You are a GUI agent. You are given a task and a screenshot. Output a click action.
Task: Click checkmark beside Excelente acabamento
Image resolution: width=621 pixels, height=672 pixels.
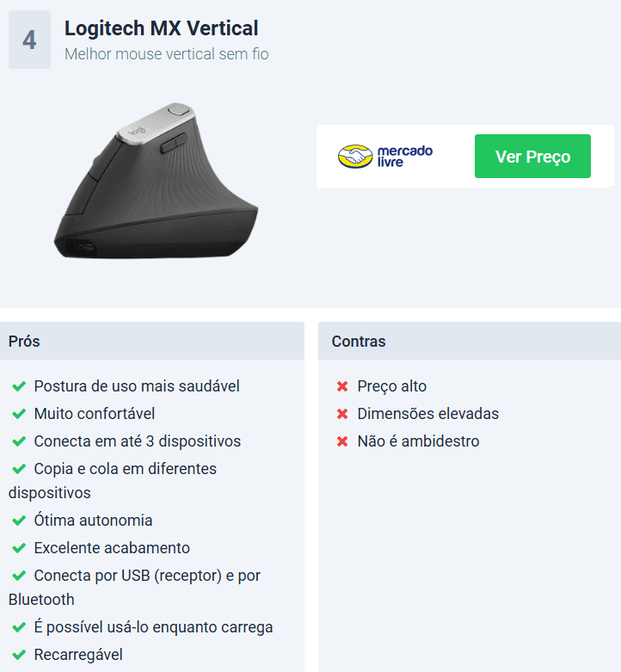pyautogui.click(x=19, y=548)
